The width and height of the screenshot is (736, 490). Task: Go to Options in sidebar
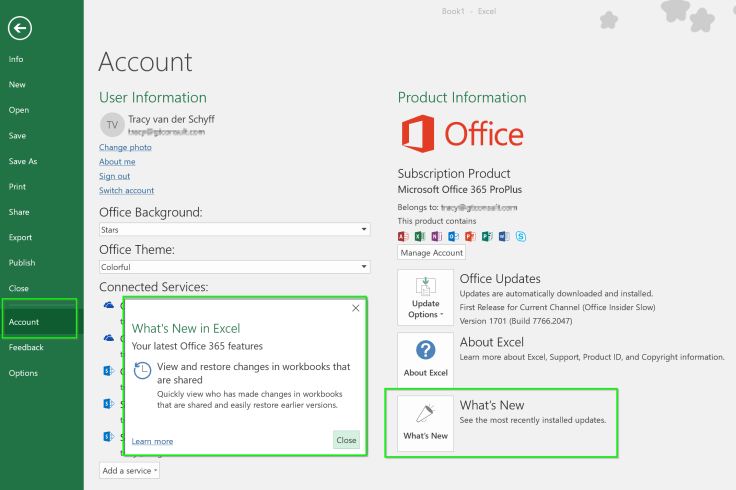[x=23, y=373]
